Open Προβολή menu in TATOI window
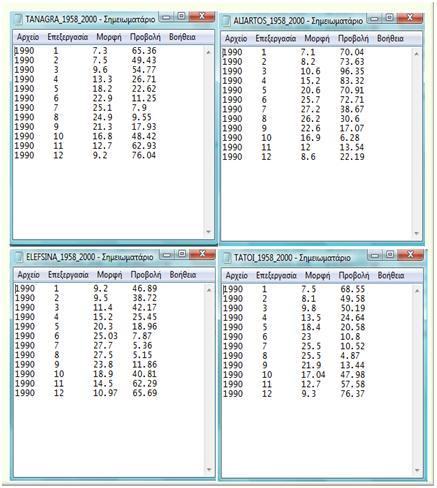437x488 pixels. point(354,276)
